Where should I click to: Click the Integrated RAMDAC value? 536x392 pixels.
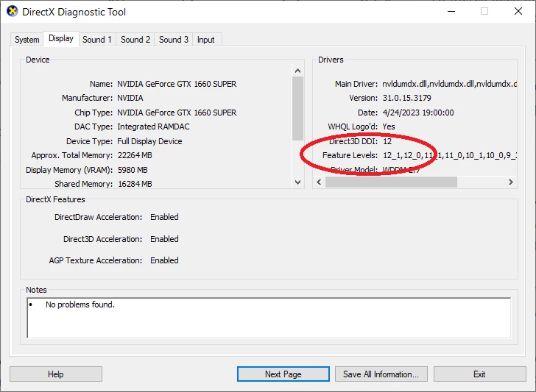[x=153, y=126]
